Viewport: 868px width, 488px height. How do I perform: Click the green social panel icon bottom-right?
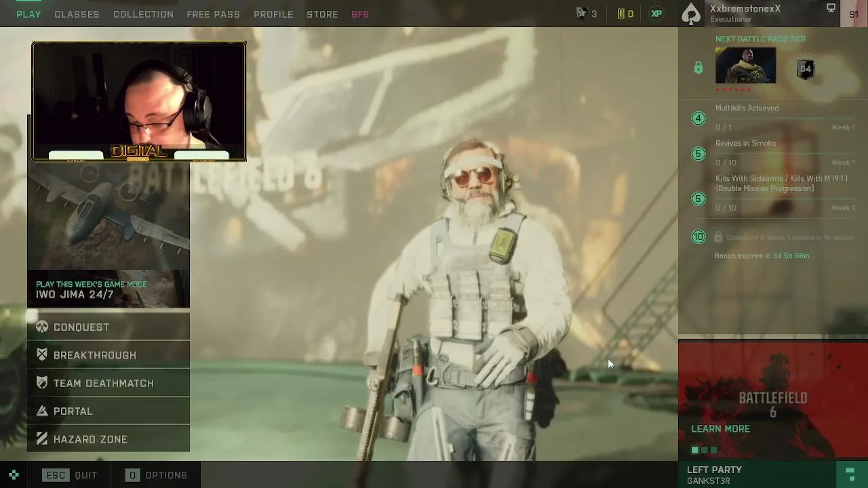(x=850, y=473)
